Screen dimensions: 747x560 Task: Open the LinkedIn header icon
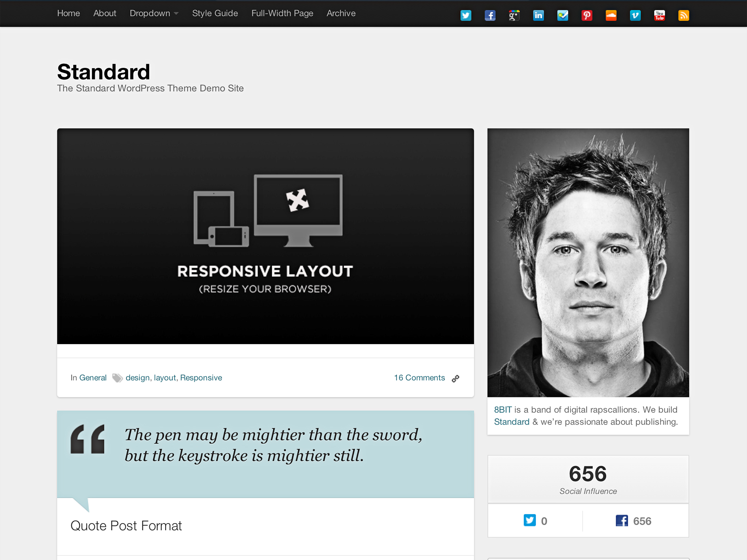(x=538, y=15)
